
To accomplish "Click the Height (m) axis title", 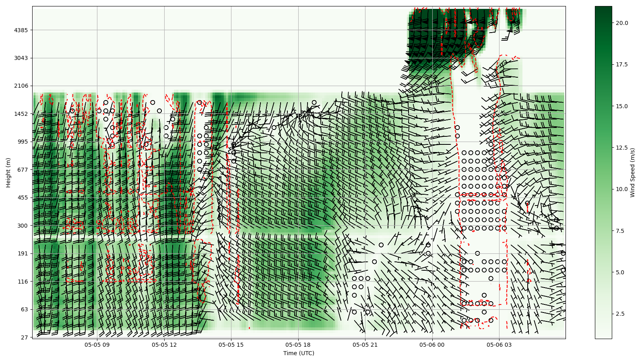I will point(8,172).
